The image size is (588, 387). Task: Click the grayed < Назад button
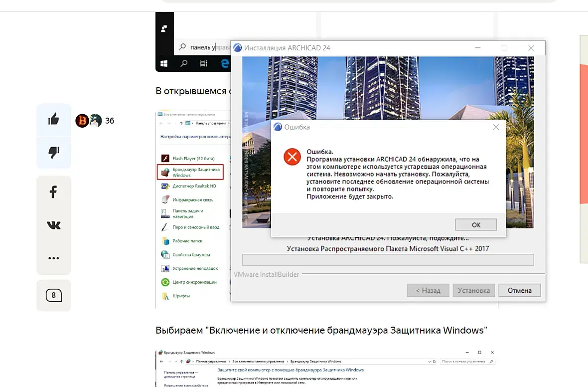click(428, 290)
